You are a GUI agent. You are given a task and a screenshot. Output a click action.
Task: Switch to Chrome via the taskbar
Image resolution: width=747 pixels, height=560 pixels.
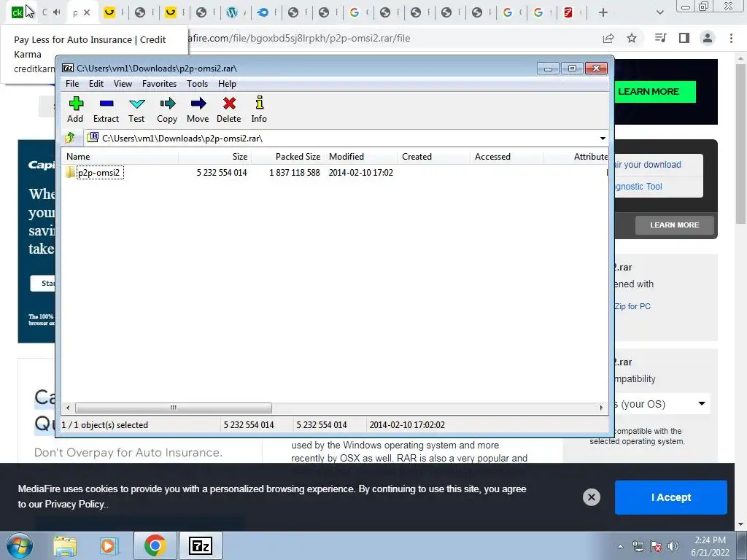point(155,546)
